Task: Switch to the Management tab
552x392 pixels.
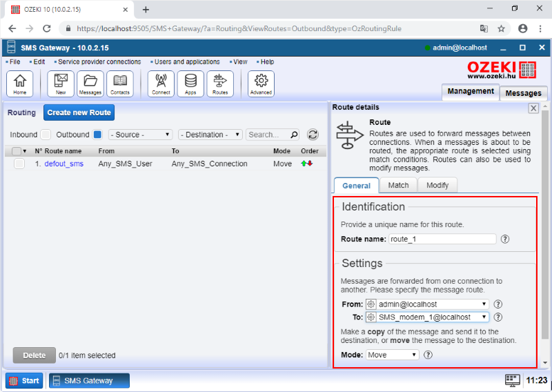Action: pos(471,92)
